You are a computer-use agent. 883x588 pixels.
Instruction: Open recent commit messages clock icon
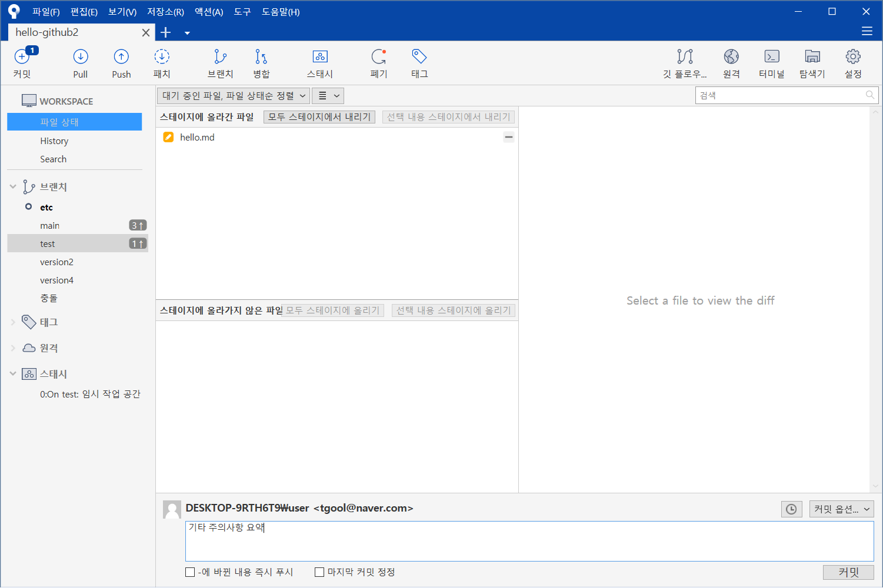coord(791,509)
